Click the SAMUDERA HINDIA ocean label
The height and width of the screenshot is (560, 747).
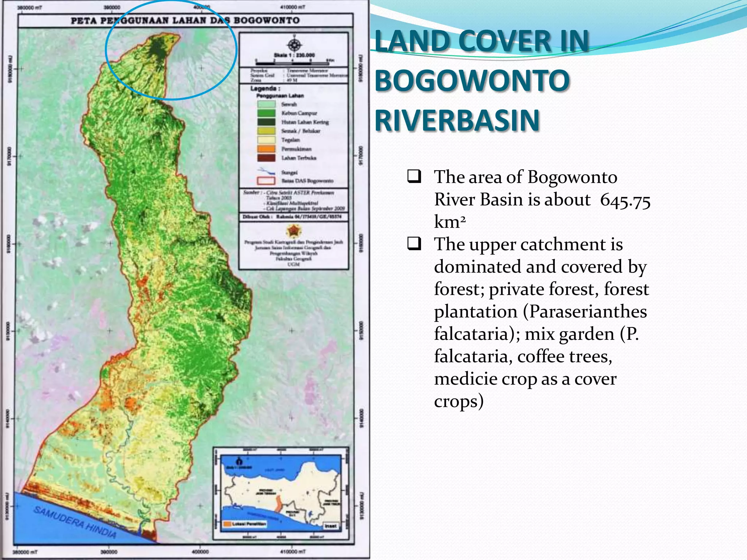click(x=76, y=522)
